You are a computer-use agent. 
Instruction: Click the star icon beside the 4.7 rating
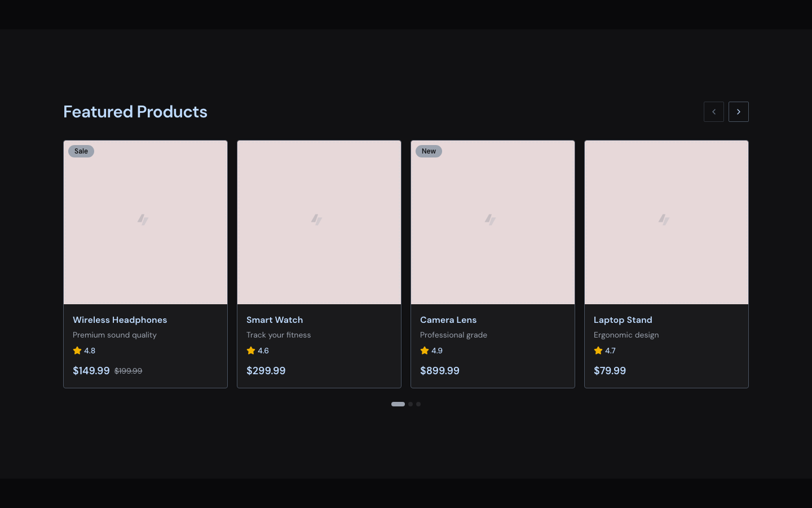click(598, 351)
